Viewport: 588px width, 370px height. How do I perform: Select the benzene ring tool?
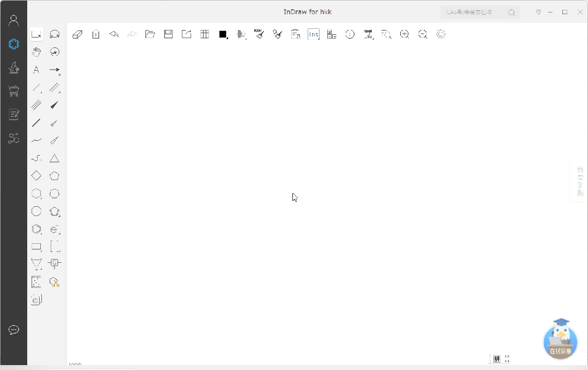36,229
